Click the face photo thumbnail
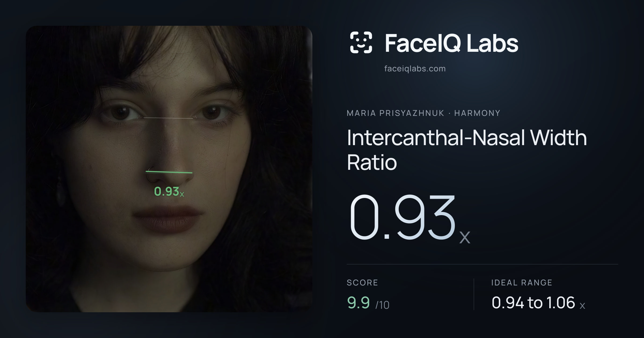 click(x=169, y=169)
